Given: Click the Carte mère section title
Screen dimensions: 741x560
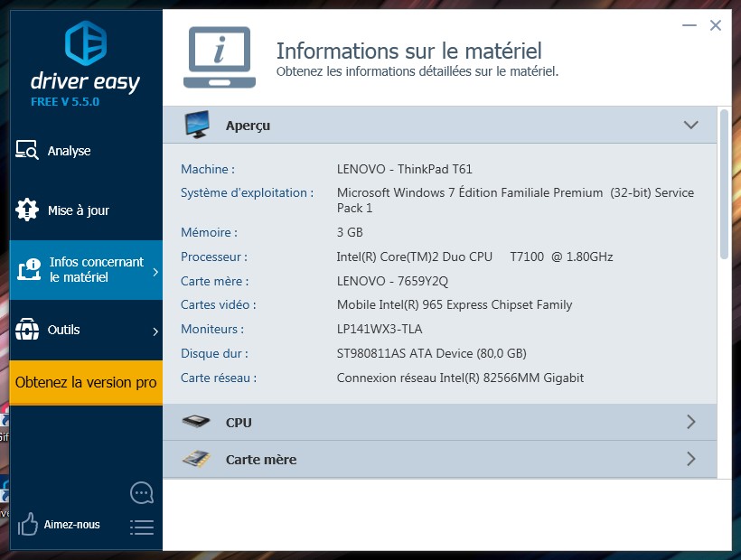Looking at the screenshot, I should [x=261, y=460].
